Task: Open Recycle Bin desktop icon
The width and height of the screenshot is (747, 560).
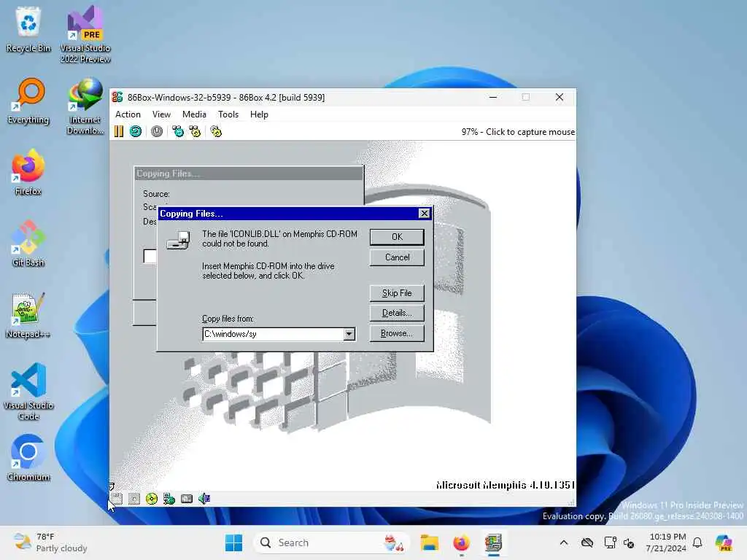Action: (28, 29)
